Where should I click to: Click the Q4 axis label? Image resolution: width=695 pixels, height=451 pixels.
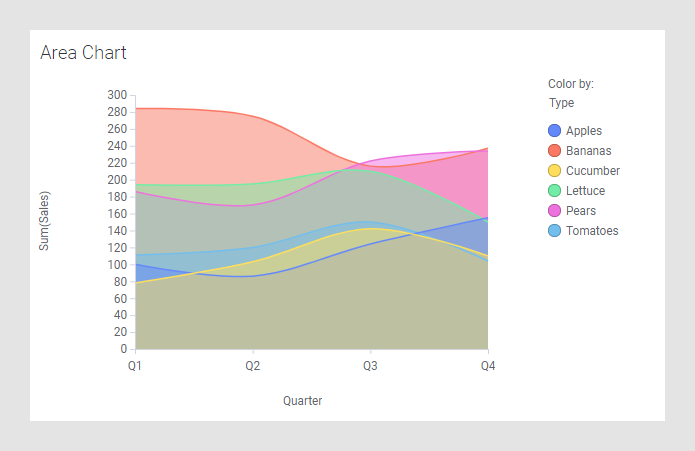pos(487,367)
